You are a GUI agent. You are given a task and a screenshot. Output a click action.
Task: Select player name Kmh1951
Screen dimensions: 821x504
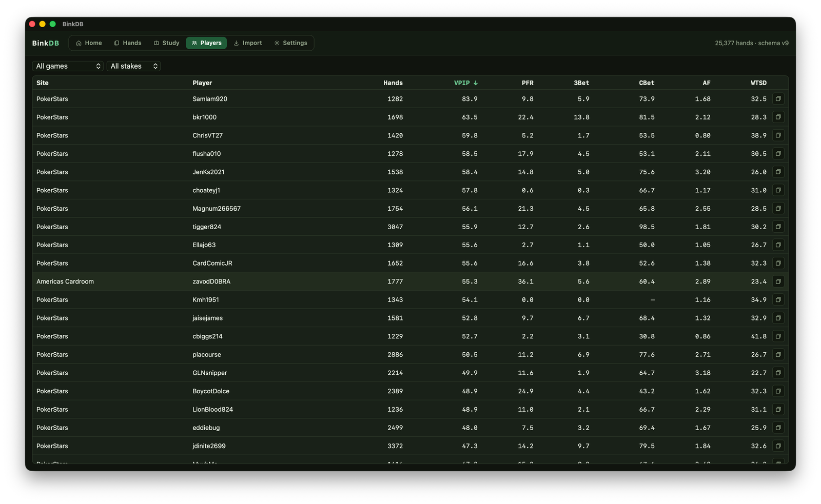(x=206, y=300)
